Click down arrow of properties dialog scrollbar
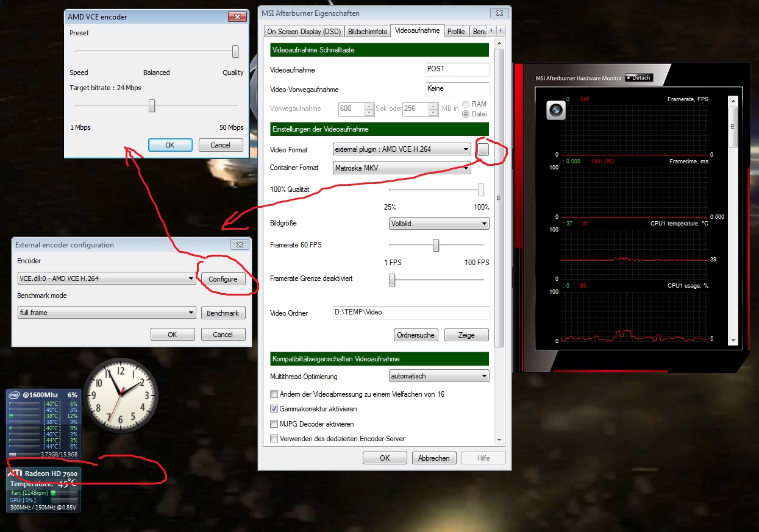The image size is (759, 532). point(499,439)
